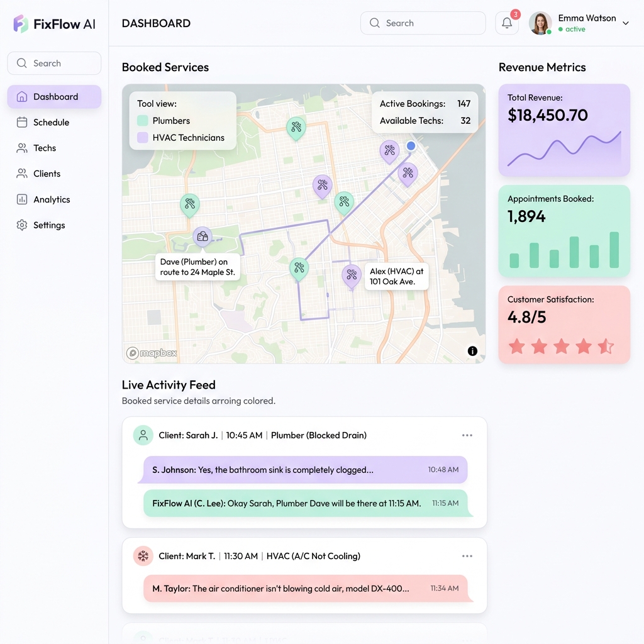
Task: Expand the Emma Watson account dropdown
Action: click(626, 23)
